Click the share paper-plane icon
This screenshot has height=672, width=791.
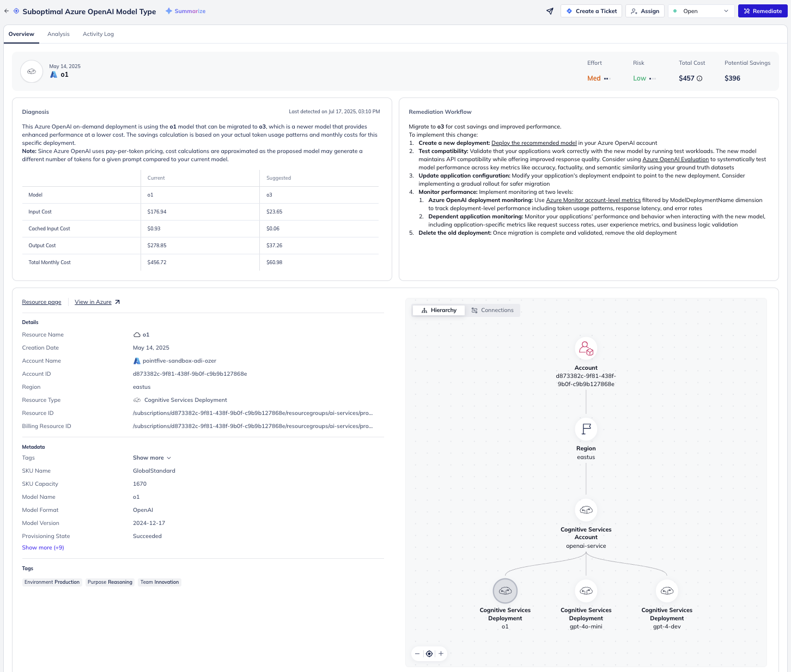550,11
